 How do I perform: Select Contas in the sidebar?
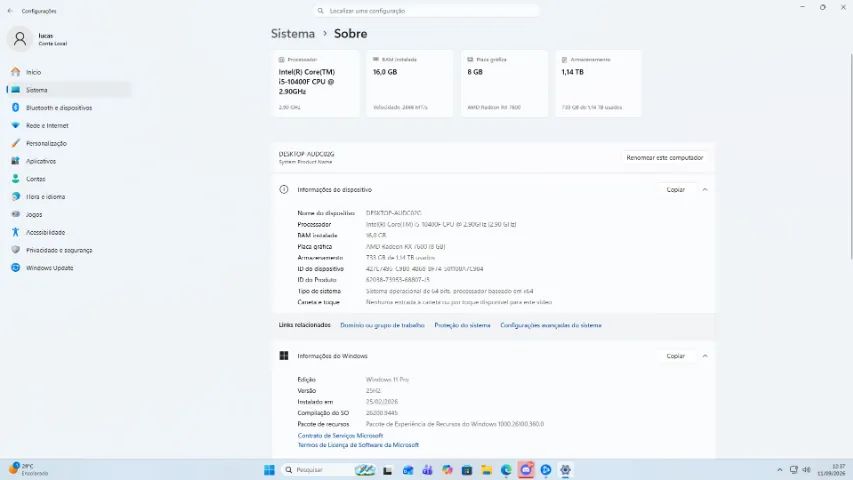pos(68,179)
